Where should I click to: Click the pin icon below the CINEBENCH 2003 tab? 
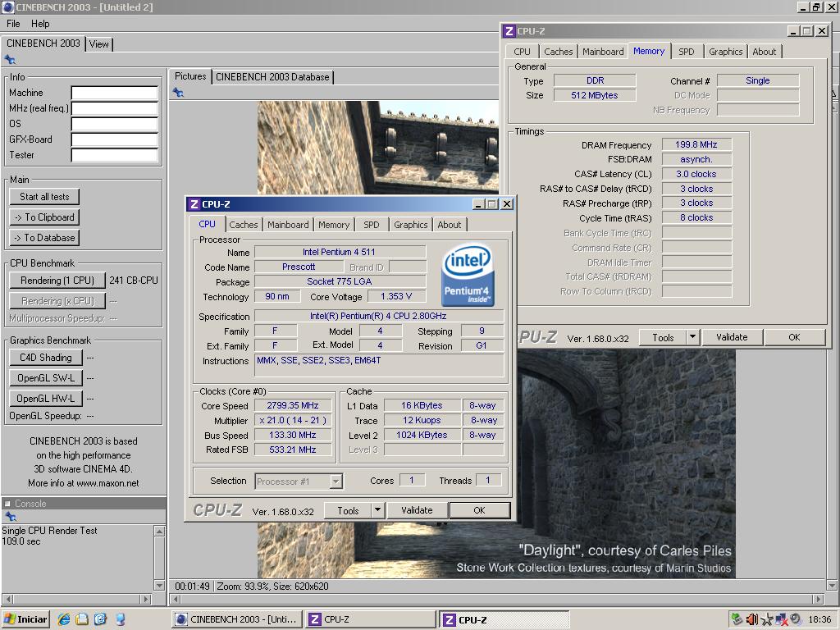point(10,59)
